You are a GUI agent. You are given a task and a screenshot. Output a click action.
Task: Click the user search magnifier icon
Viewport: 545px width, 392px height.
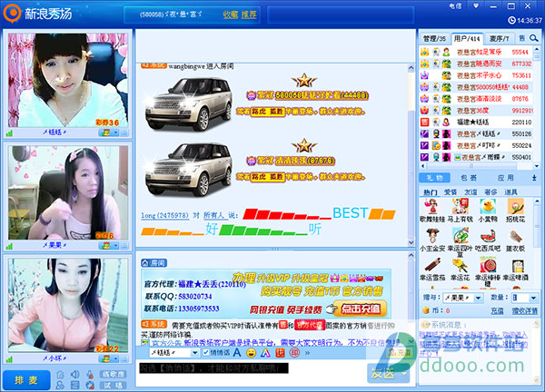[534, 38]
